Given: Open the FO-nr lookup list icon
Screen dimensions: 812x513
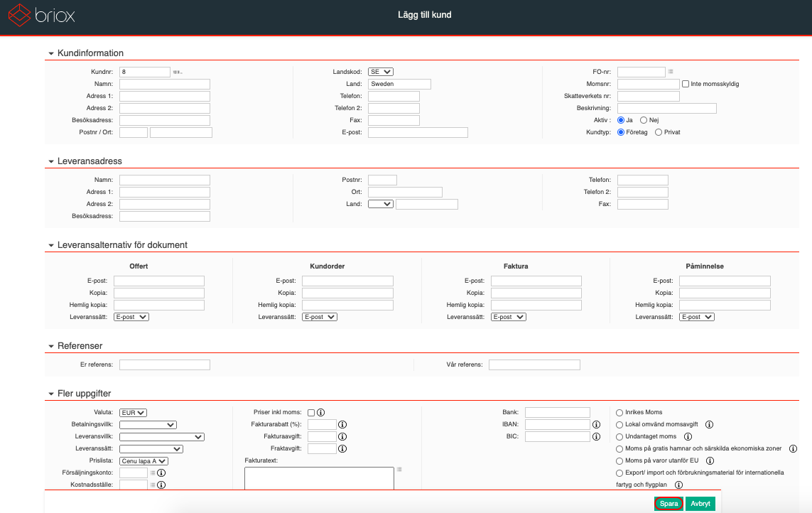Looking at the screenshot, I should coord(671,72).
